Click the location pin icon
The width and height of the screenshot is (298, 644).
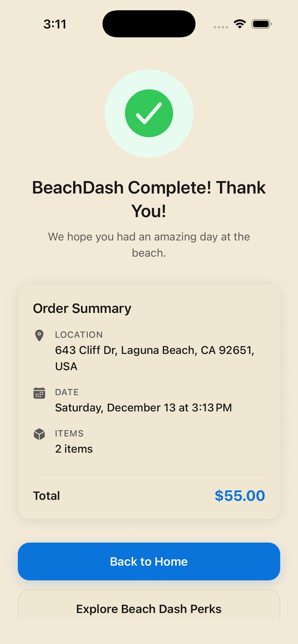[39, 335]
